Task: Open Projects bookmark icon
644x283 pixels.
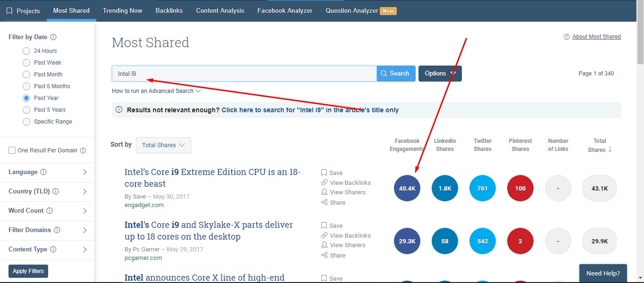Action: [x=9, y=10]
